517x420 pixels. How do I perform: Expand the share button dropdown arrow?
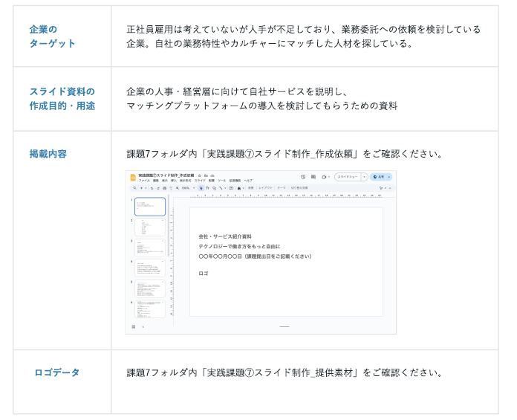391,177
